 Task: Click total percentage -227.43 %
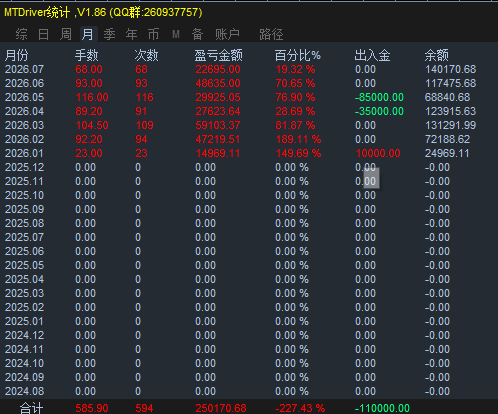pos(300,408)
